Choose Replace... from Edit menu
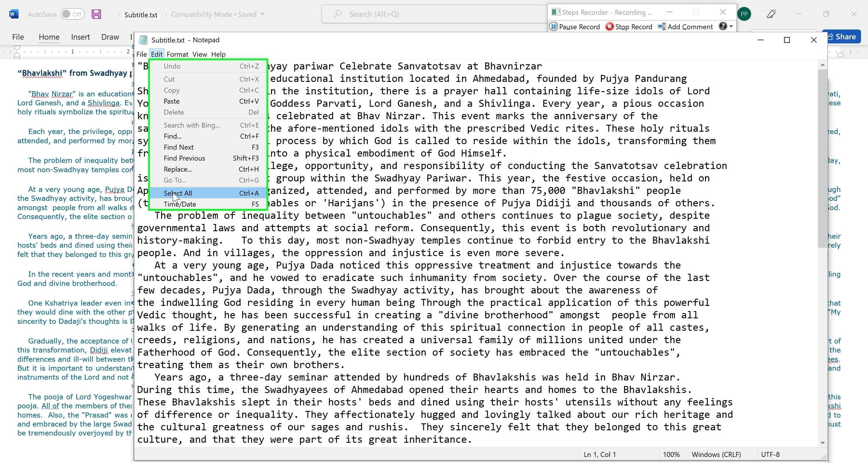 tap(208, 169)
